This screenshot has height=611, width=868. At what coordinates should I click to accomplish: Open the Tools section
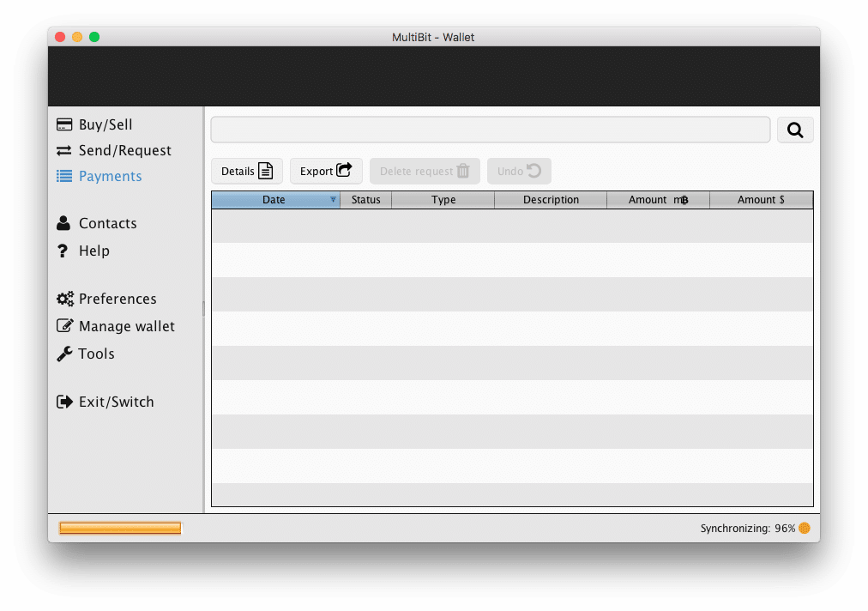[86, 354]
